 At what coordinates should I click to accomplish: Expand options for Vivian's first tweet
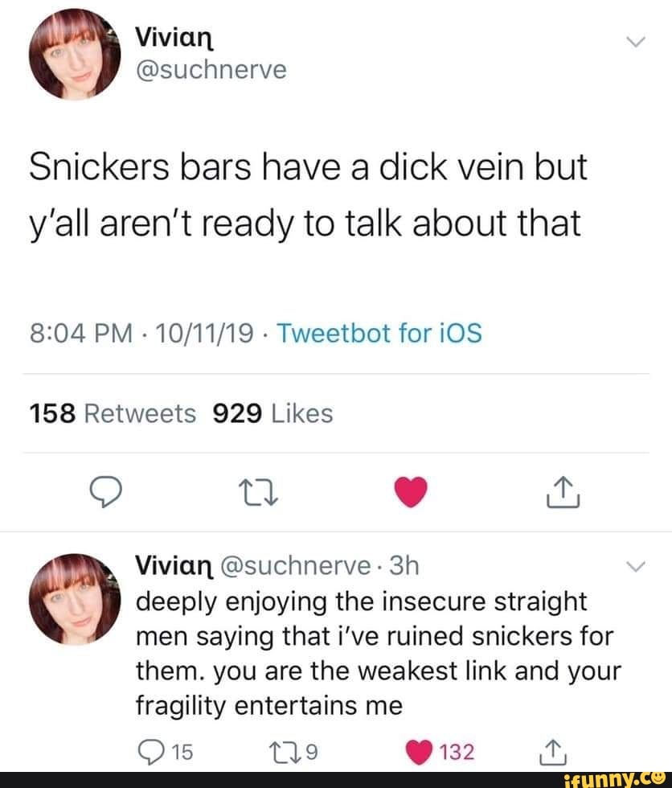tap(636, 40)
